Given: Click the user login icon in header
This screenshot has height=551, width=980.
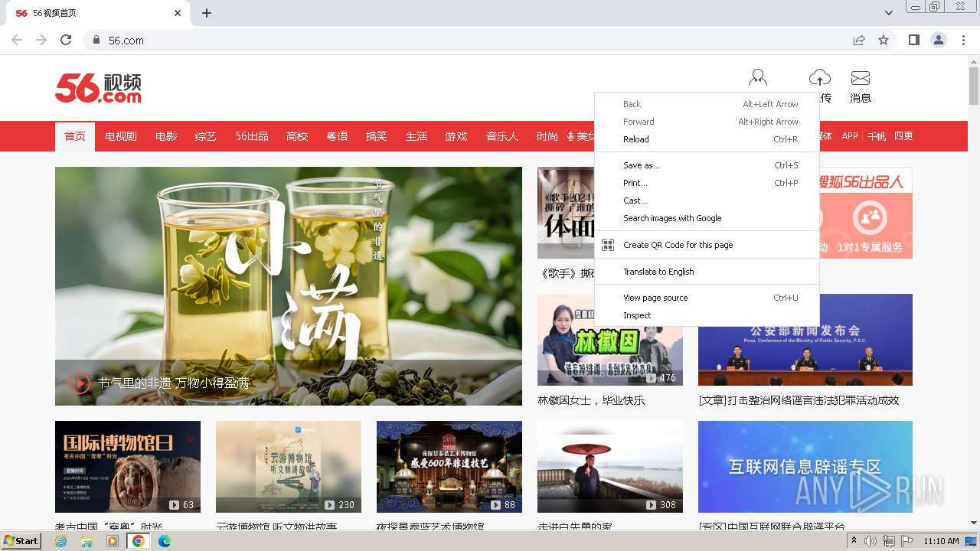Looking at the screenshot, I should pos(758,78).
